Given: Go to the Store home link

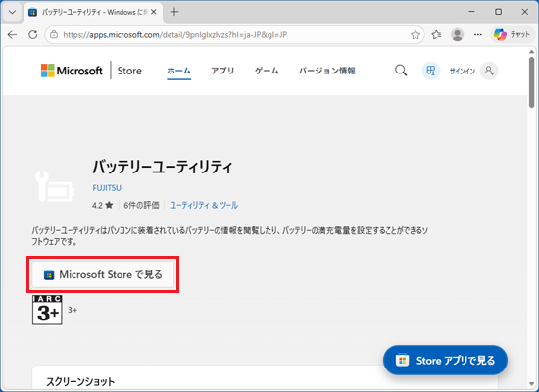Looking at the screenshot, I should point(129,71).
